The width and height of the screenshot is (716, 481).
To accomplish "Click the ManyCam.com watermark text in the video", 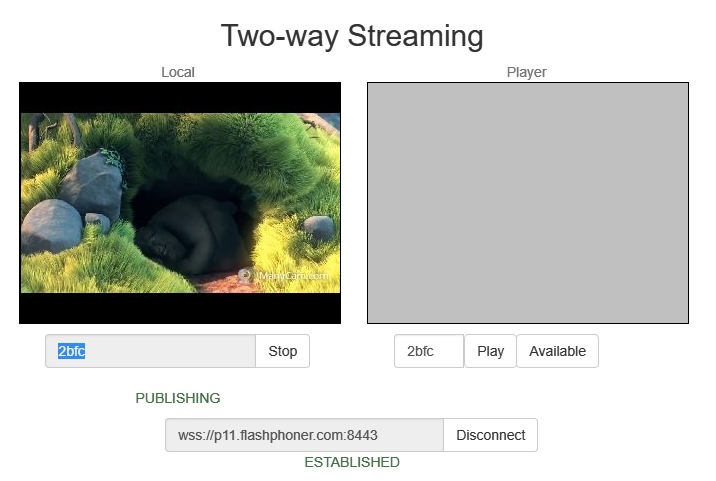I will pos(293,276).
